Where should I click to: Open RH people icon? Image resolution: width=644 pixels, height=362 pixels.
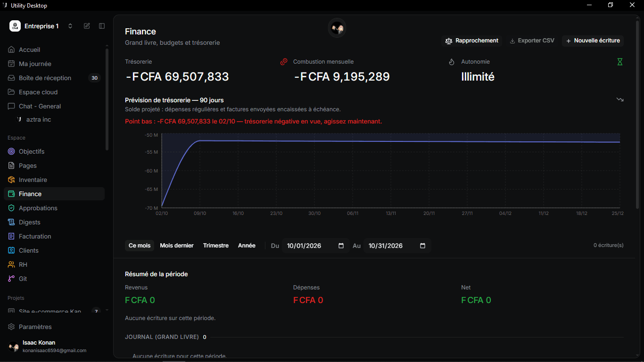point(11,264)
